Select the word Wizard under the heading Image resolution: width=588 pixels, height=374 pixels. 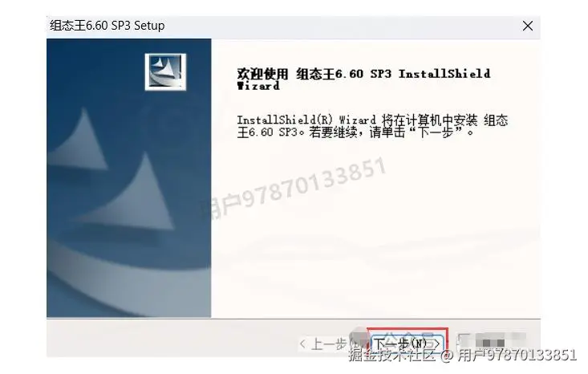point(258,86)
